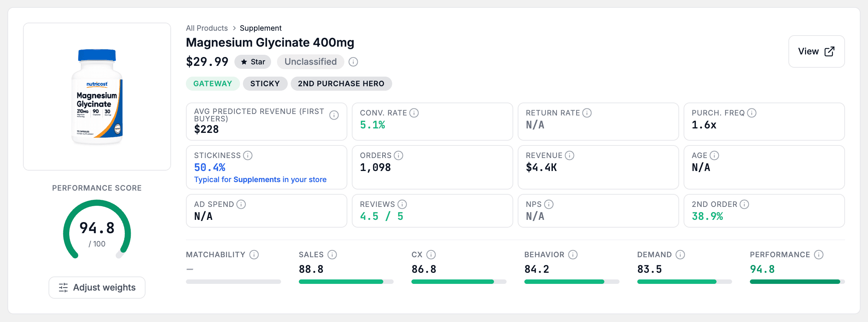Click the Demand 83.5 progress bar
This screenshot has width=868, height=322.
click(685, 282)
